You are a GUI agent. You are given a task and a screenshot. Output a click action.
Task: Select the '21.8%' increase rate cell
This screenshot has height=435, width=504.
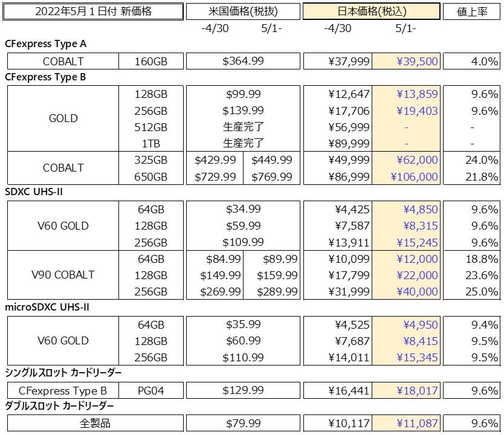[x=482, y=176]
